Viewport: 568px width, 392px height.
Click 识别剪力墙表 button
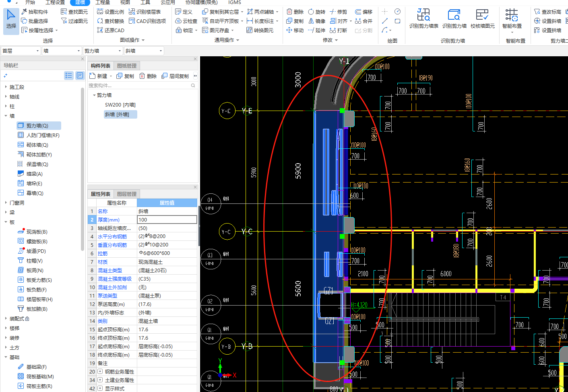coord(423,19)
